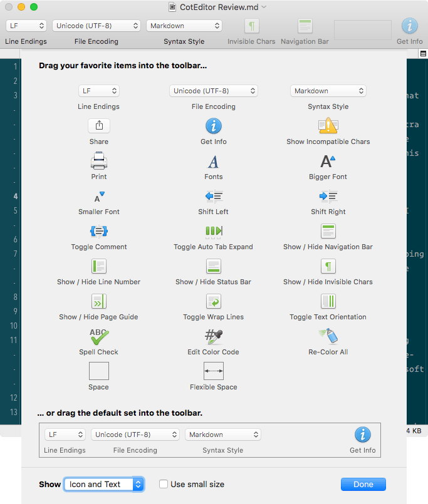Click the Toggle Auto Tab Expand icon
This screenshot has height=504, width=428.
(214, 232)
